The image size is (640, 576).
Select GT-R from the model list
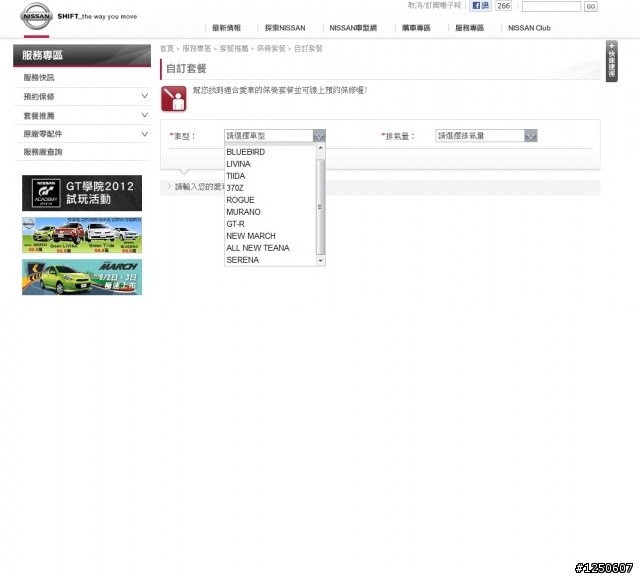(270, 224)
